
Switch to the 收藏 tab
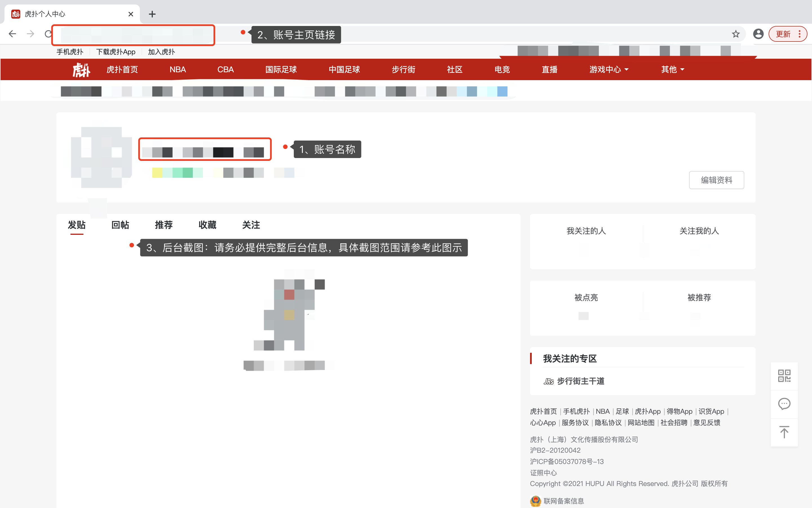[207, 225]
